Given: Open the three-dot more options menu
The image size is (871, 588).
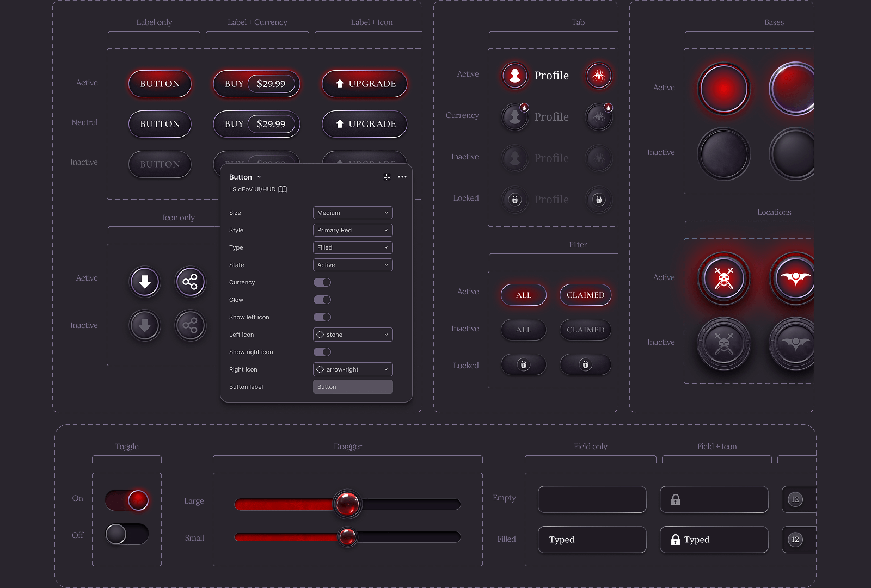Looking at the screenshot, I should pyautogui.click(x=402, y=177).
